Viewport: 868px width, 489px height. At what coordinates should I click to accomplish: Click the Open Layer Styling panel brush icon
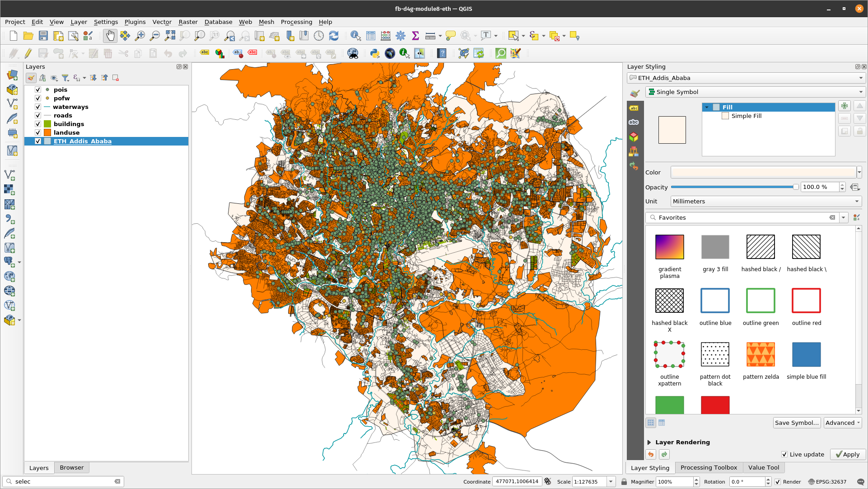pyautogui.click(x=31, y=78)
